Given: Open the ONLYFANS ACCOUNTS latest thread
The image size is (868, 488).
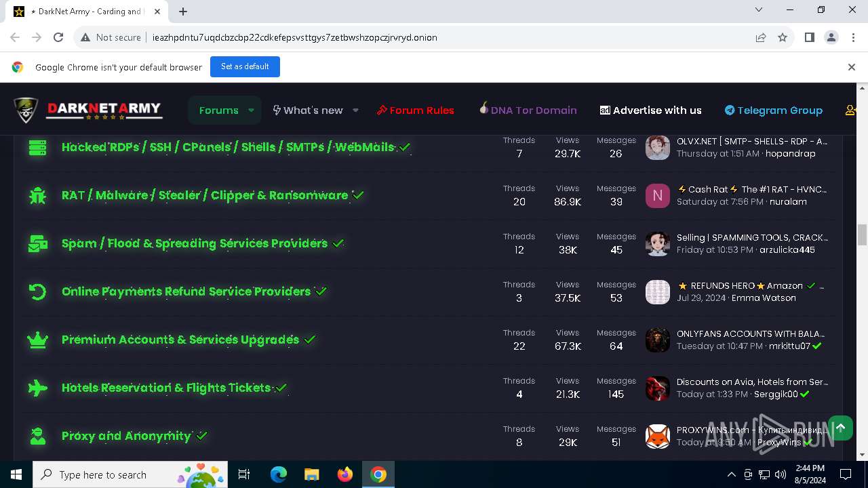Looking at the screenshot, I should point(751,334).
